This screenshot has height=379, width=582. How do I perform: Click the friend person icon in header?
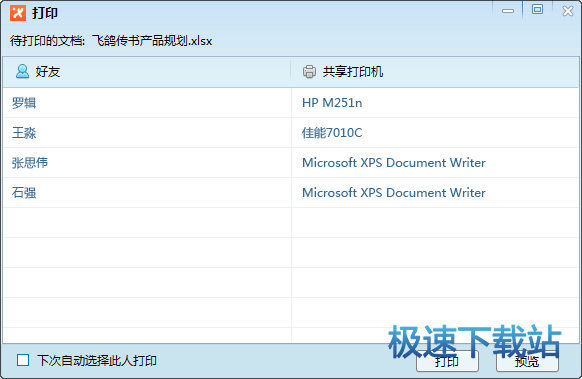coord(22,71)
